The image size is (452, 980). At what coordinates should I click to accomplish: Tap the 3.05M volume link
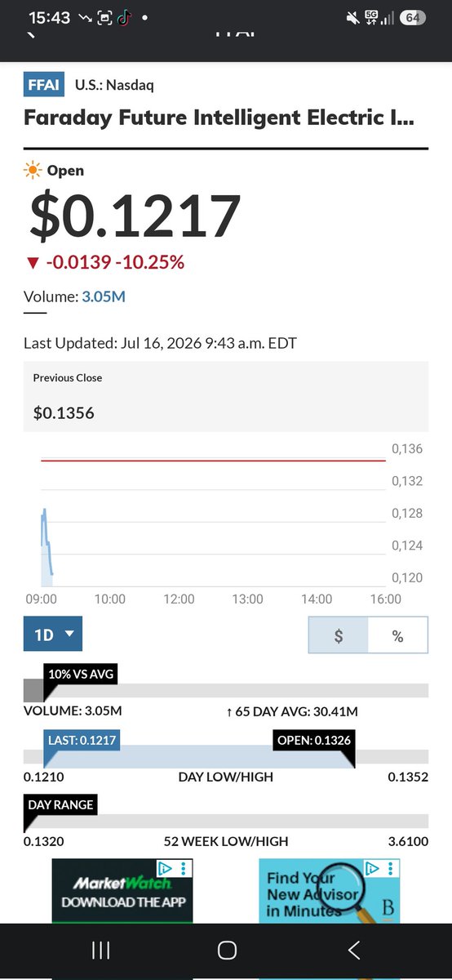click(x=104, y=296)
